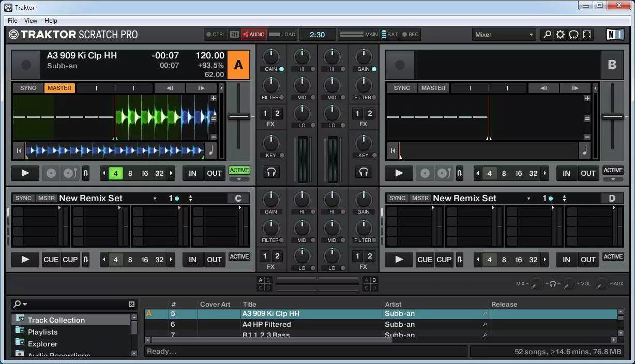The height and width of the screenshot is (364, 635).
Task: Toggle MSTR on Remix Deck C
Action: coord(46,198)
